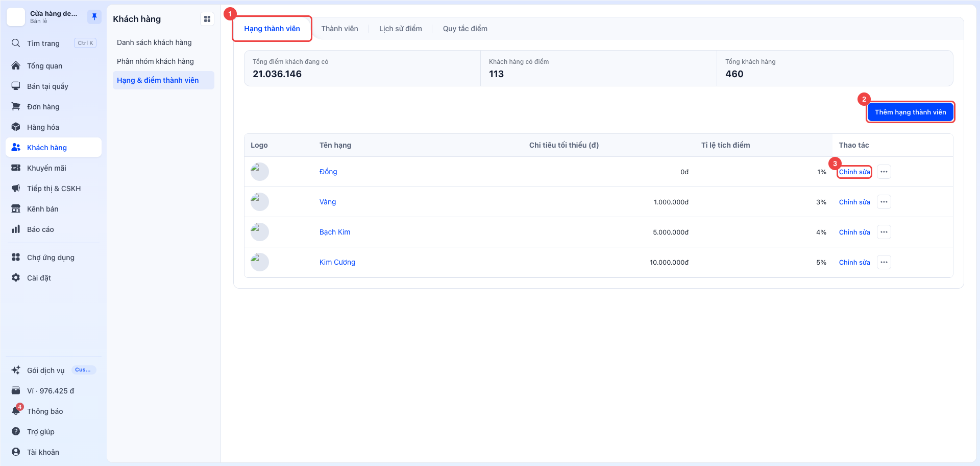Switch to Thành viên tab

pos(339,29)
